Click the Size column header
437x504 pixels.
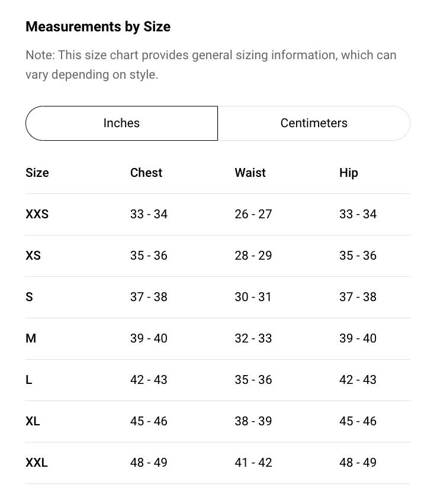click(37, 173)
